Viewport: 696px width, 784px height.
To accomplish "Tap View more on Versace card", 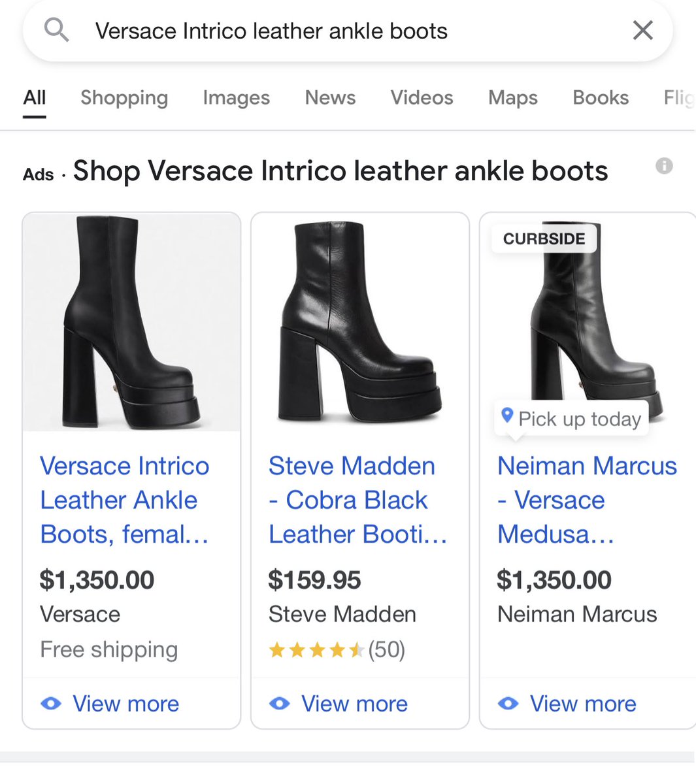I will pyautogui.click(x=125, y=704).
